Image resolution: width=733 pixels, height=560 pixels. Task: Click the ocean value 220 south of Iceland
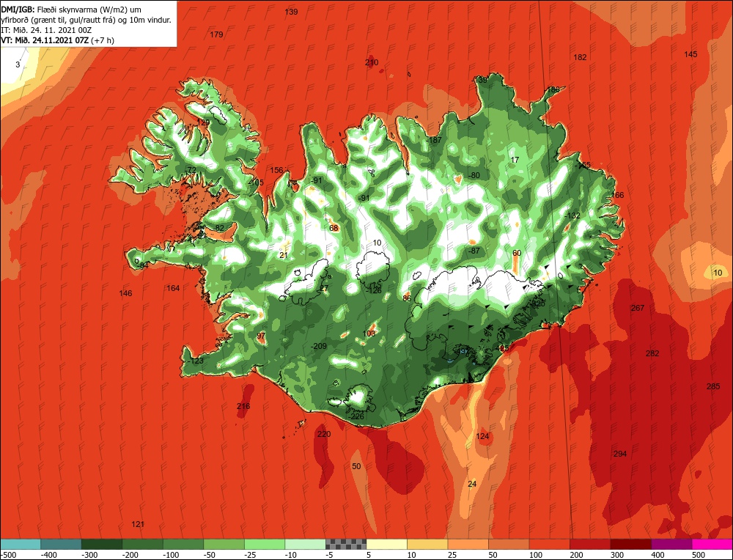[x=324, y=434]
